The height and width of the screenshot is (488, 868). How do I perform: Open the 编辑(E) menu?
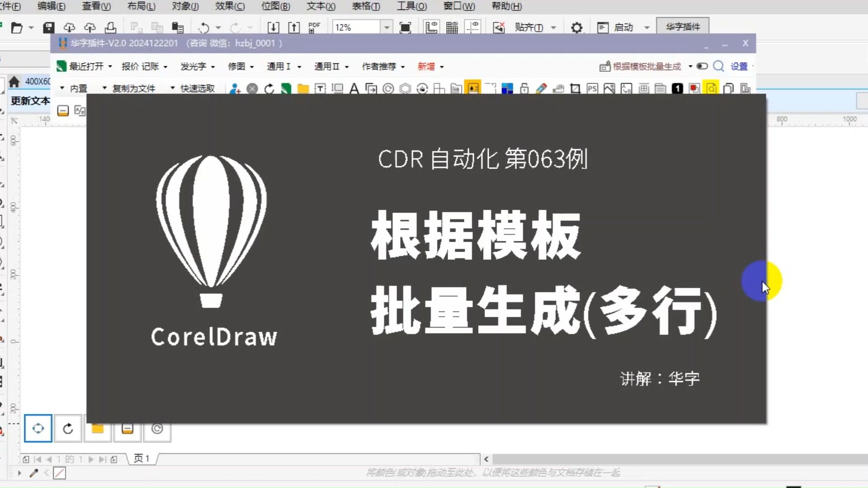click(52, 6)
